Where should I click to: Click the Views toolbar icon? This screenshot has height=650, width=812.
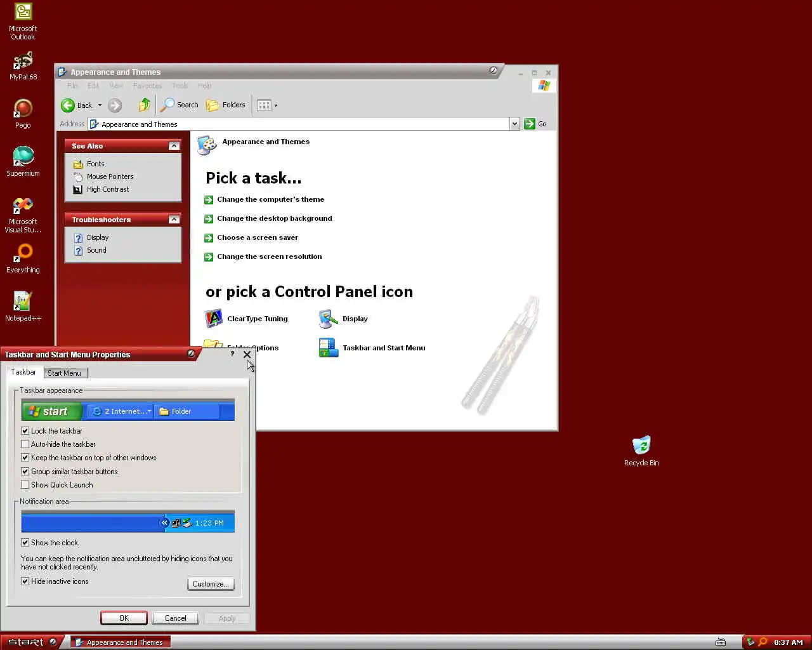[x=264, y=105]
